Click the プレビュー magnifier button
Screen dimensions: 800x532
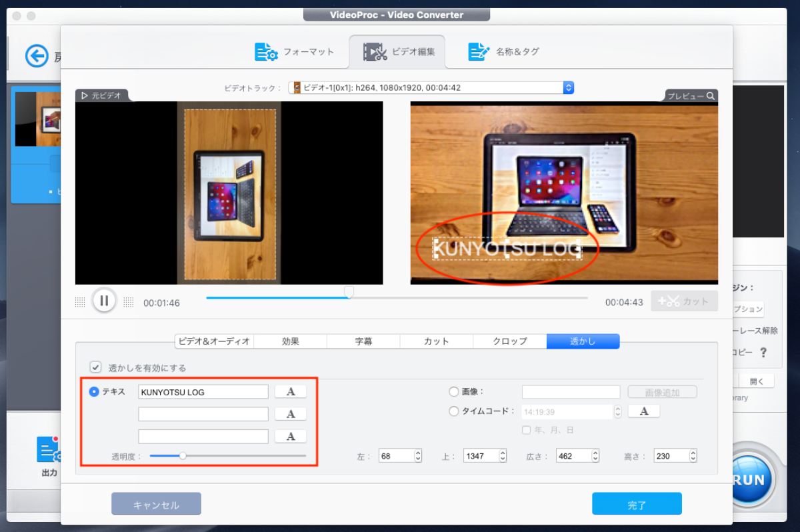[691, 96]
